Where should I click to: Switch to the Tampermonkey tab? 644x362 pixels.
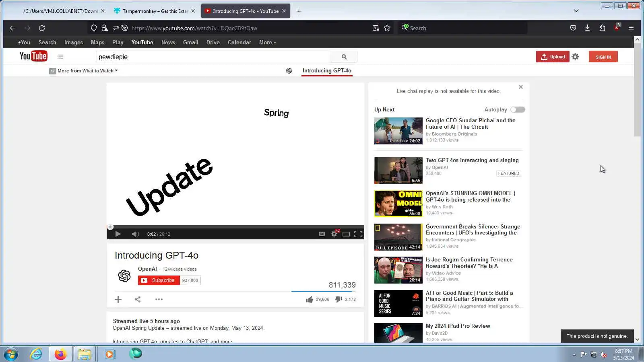point(155,11)
